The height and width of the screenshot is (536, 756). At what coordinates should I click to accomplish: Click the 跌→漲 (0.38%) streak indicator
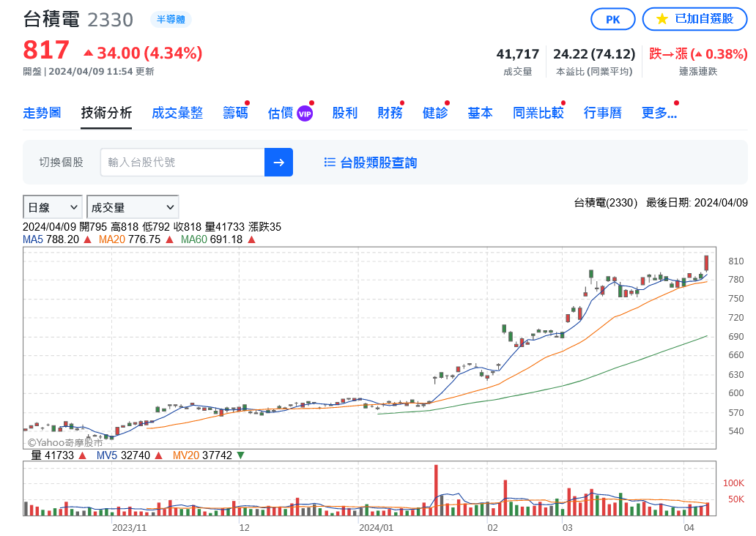(x=698, y=54)
